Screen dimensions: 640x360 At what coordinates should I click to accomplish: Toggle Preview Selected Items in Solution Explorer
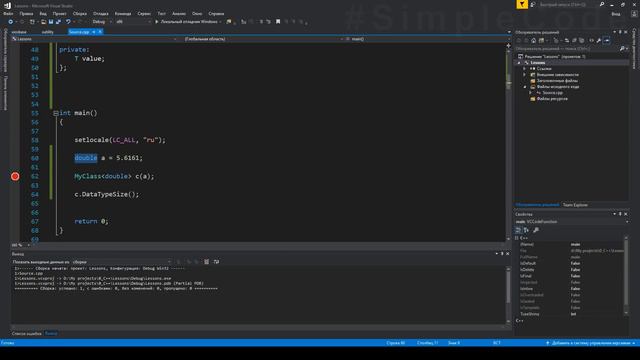pyautogui.click(x=607, y=40)
